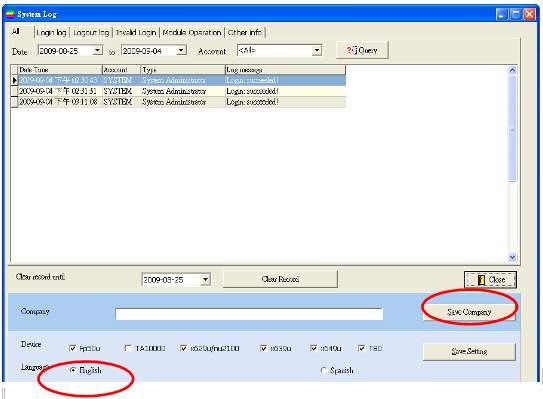
Task: Click the Query button
Action: coord(362,50)
